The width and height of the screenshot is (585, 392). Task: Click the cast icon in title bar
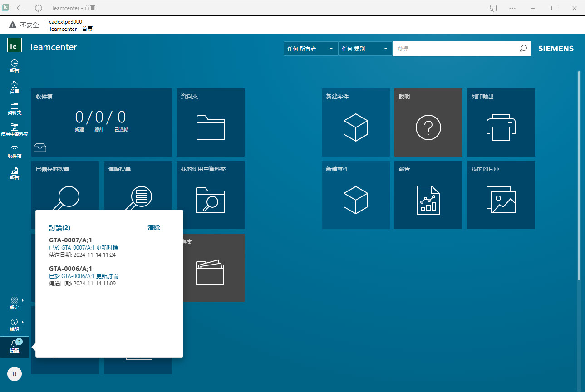pyautogui.click(x=493, y=8)
